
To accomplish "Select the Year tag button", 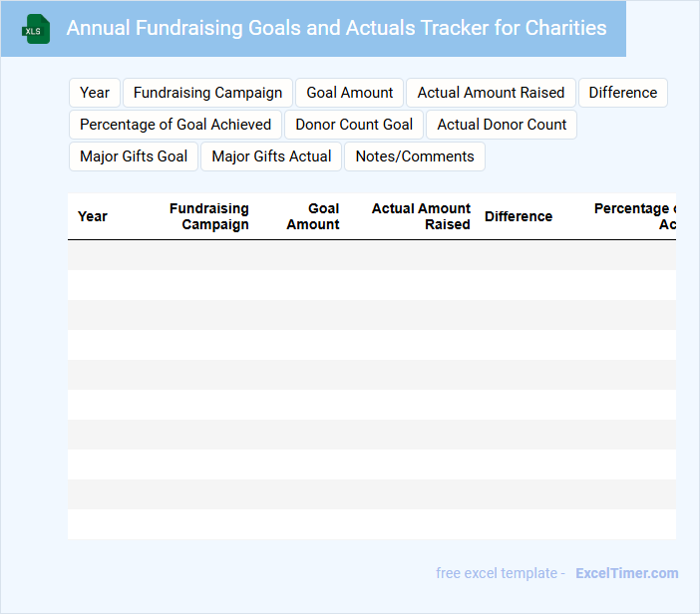I will (x=95, y=93).
